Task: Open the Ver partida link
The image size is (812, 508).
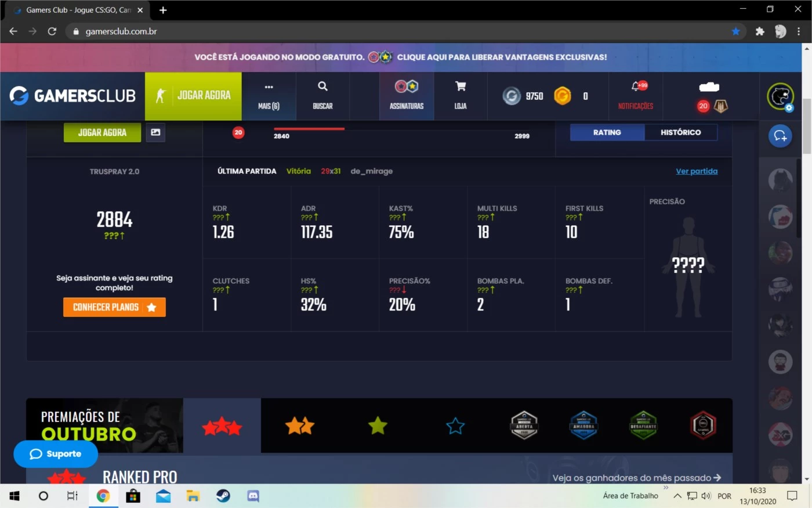Action: tap(697, 171)
